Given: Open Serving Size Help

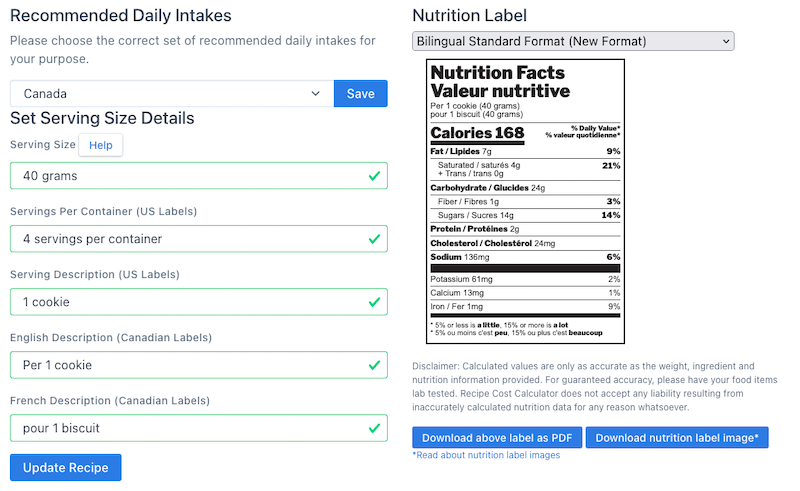Looking at the screenshot, I should [x=101, y=145].
